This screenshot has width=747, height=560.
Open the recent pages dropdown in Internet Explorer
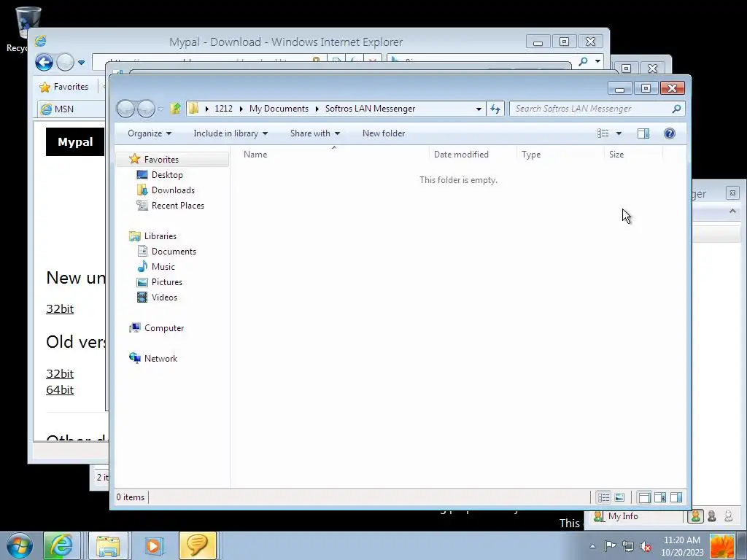tap(82, 63)
